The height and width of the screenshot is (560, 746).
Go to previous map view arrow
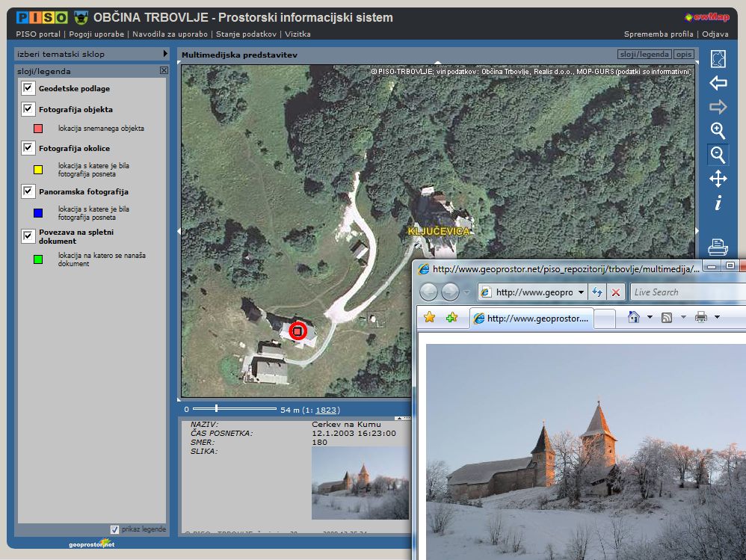point(718,83)
